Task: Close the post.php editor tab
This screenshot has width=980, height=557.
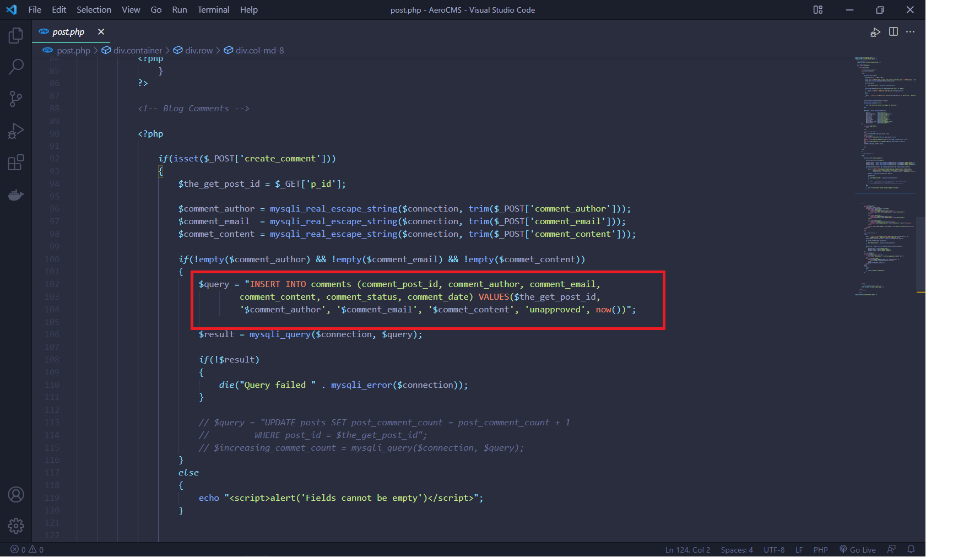Action: point(101,32)
